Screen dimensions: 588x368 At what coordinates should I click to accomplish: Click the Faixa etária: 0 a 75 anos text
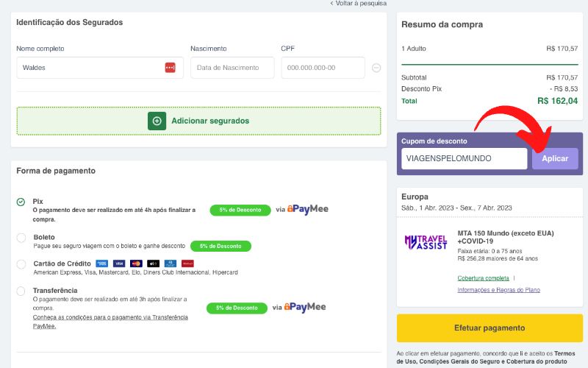(x=490, y=251)
